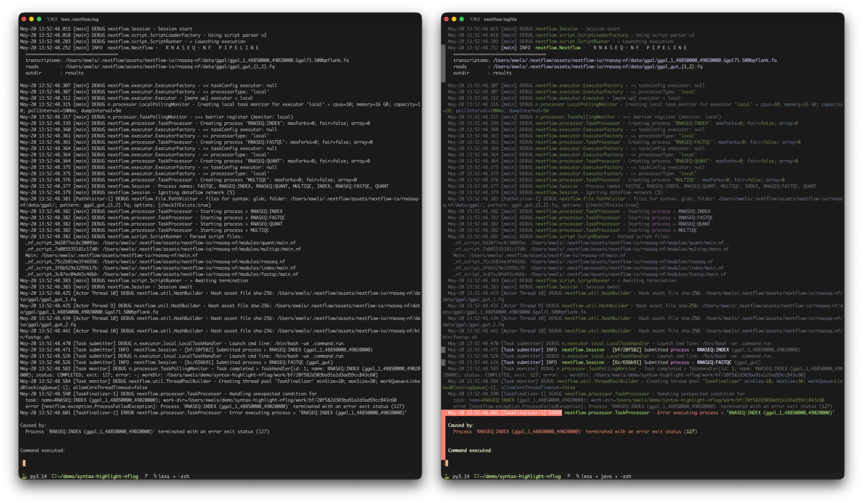Minimize the 'less .nextflow.log' terminal window
The image size is (863, 504).
pyautogui.click(x=31, y=19)
